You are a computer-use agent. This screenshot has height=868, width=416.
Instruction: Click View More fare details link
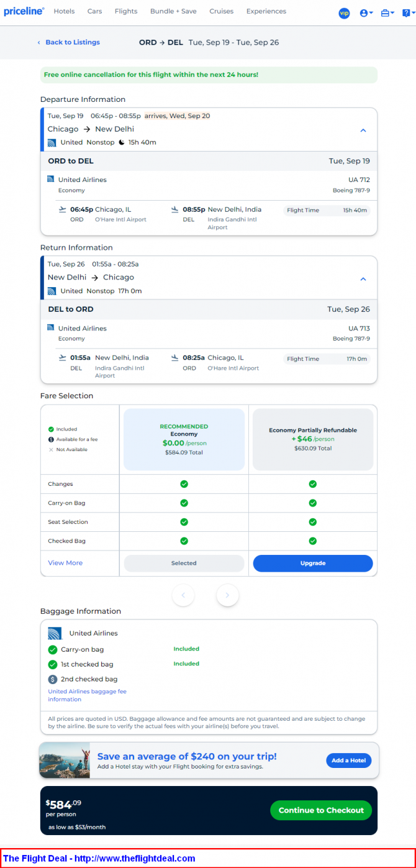(x=65, y=563)
